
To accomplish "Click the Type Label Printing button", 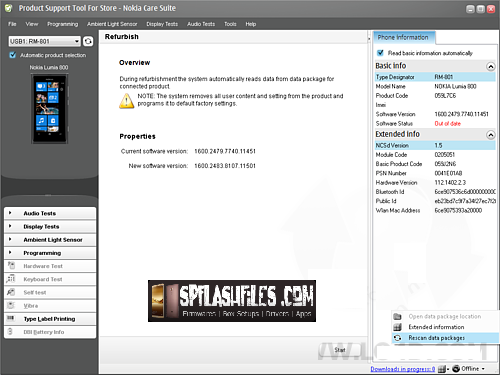I will click(50, 319).
